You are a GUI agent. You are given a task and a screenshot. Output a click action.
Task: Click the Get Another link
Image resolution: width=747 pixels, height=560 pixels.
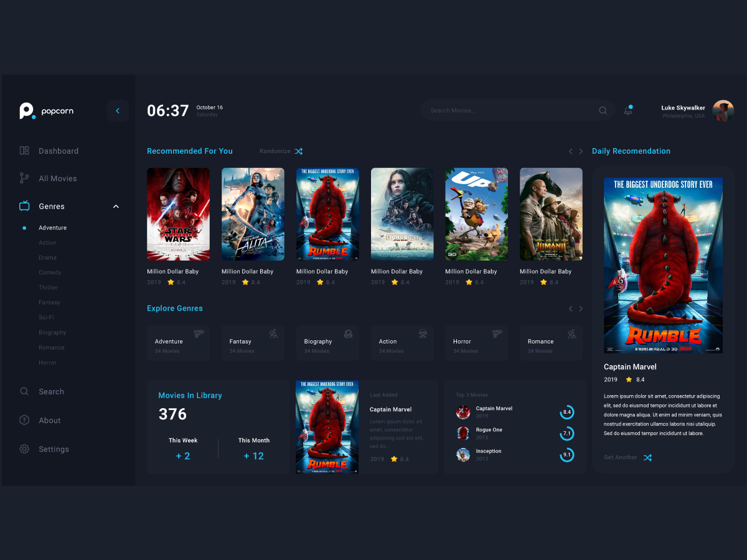click(621, 457)
